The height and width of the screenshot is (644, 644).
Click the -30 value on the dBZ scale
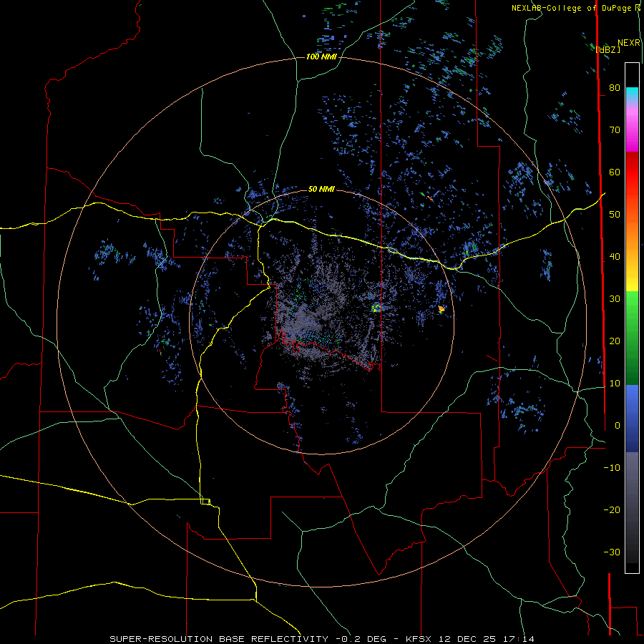(612, 552)
